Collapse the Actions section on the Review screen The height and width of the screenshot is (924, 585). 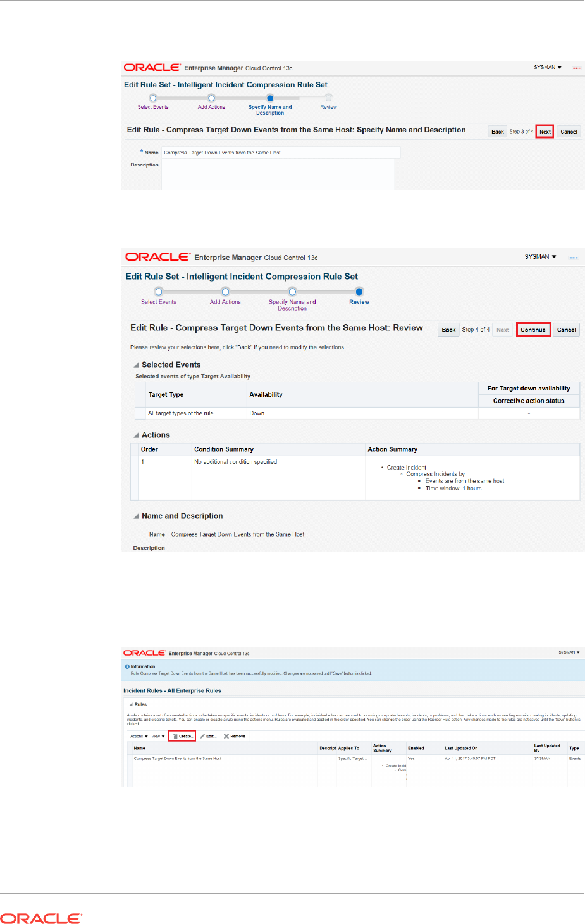pos(136,435)
